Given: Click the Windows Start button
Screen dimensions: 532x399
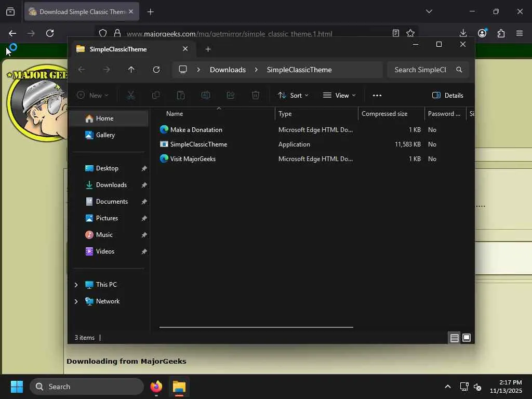Looking at the screenshot, I should [17, 387].
